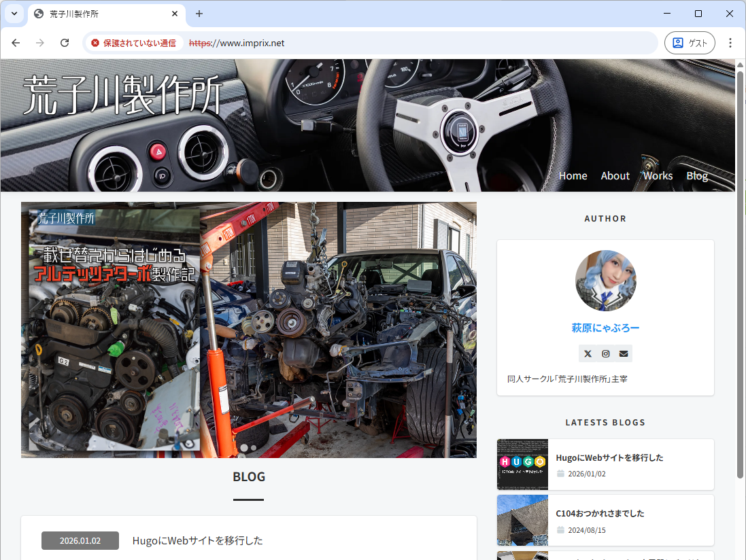The height and width of the screenshot is (560, 746).
Task: Open the HugoにWebサイトを移行した post in blog list
Action: click(x=197, y=540)
